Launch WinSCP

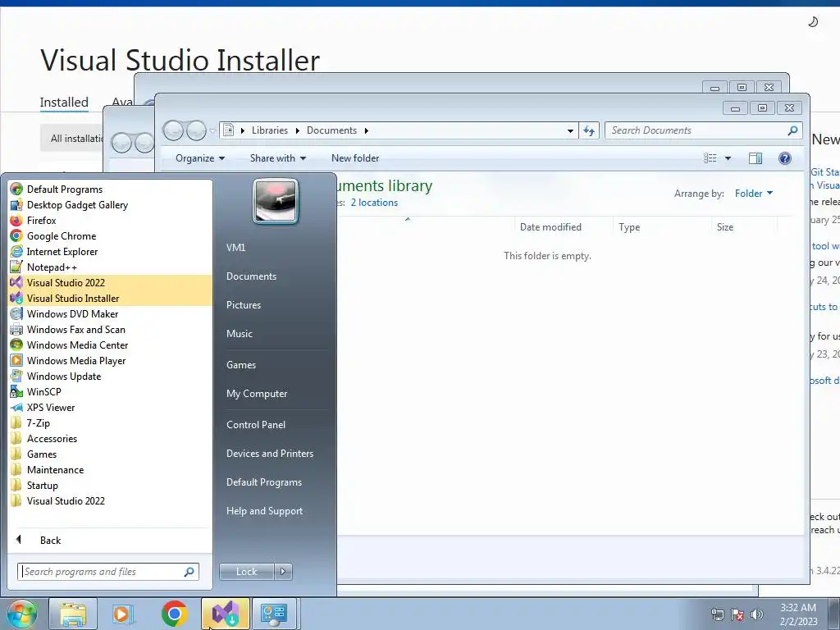tap(110, 391)
